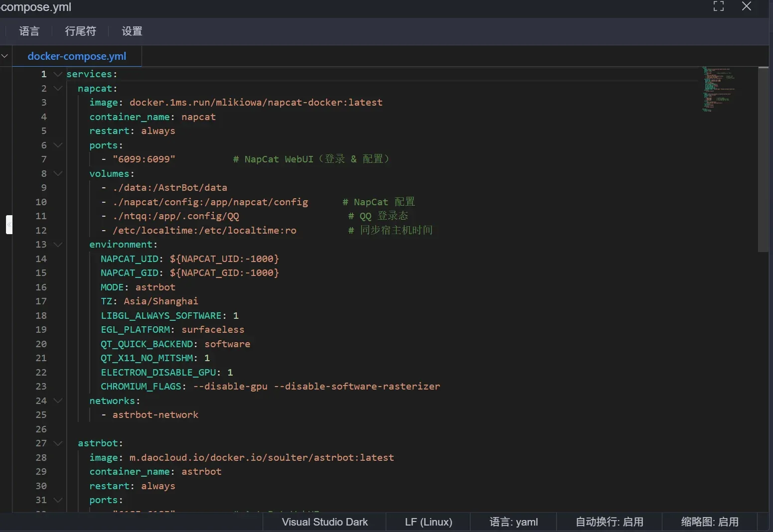773x532 pixels.
Task: Click LIBGL_ALWAYS_SOFTWARE: 1 line
Action: [x=169, y=316]
